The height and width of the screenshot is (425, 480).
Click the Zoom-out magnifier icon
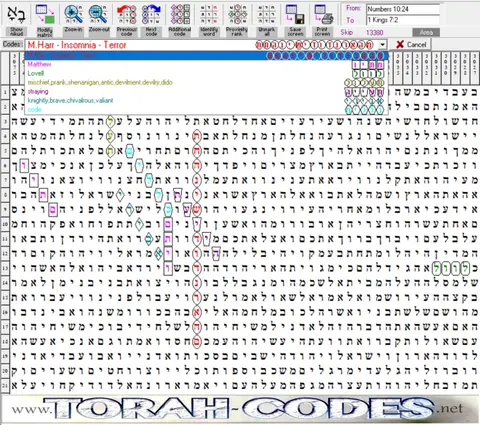[x=99, y=14]
